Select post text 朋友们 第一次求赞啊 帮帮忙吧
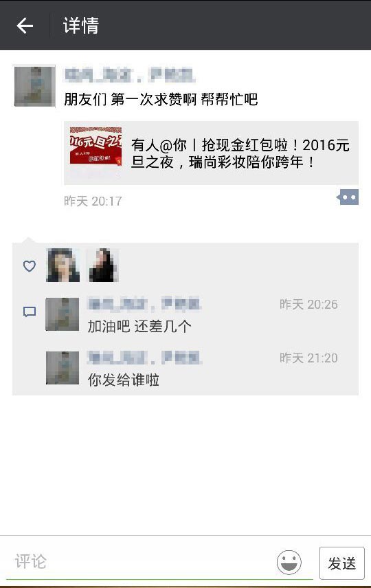 click(x=161, y=99)
